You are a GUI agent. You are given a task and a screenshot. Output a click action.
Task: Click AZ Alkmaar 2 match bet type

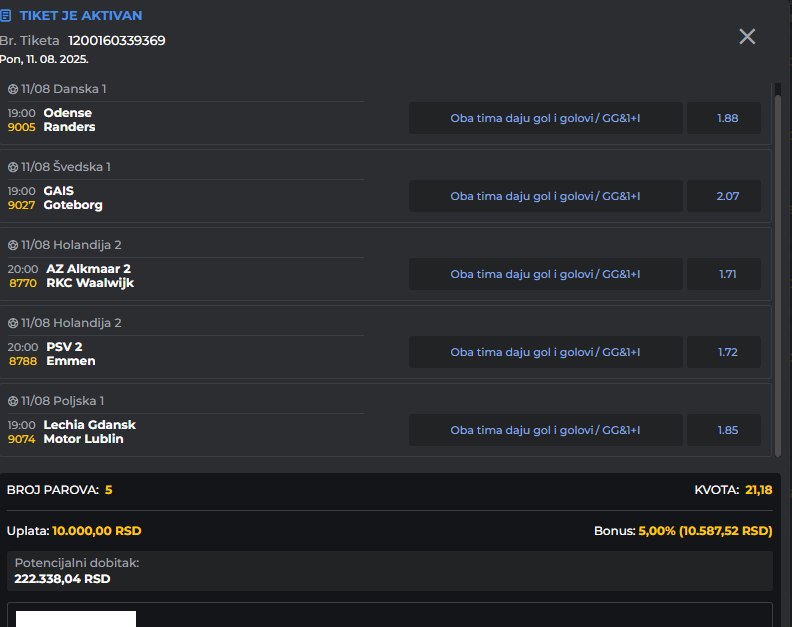tap(545, 274)
